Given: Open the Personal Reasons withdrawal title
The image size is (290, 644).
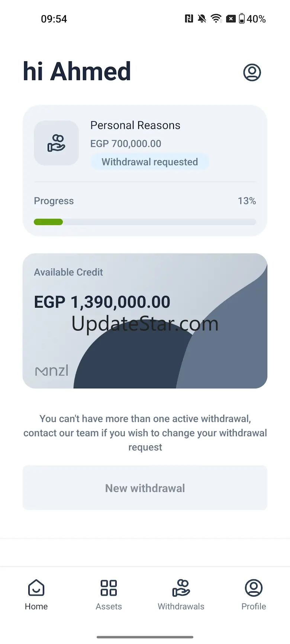Looking at the screenshot, I should 135,125.
